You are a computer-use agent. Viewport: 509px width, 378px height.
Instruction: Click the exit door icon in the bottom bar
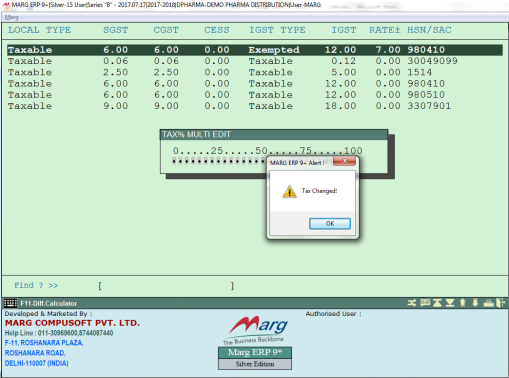point(501,303)
